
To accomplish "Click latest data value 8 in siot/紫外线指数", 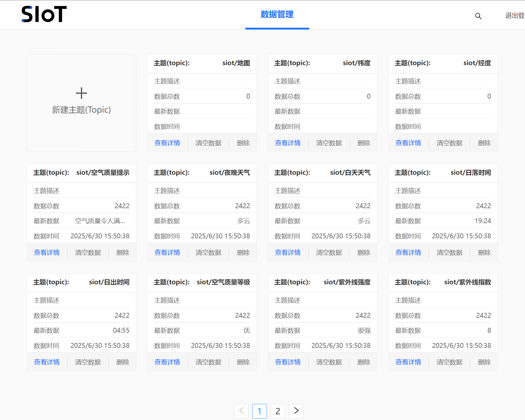I will (x=489, y=330).
